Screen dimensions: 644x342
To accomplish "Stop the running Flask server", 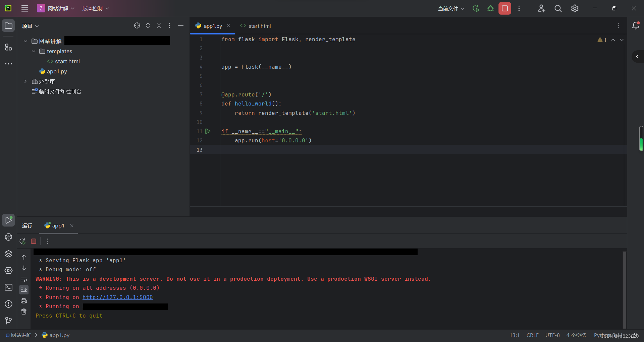I will click(x=33, y=241).
